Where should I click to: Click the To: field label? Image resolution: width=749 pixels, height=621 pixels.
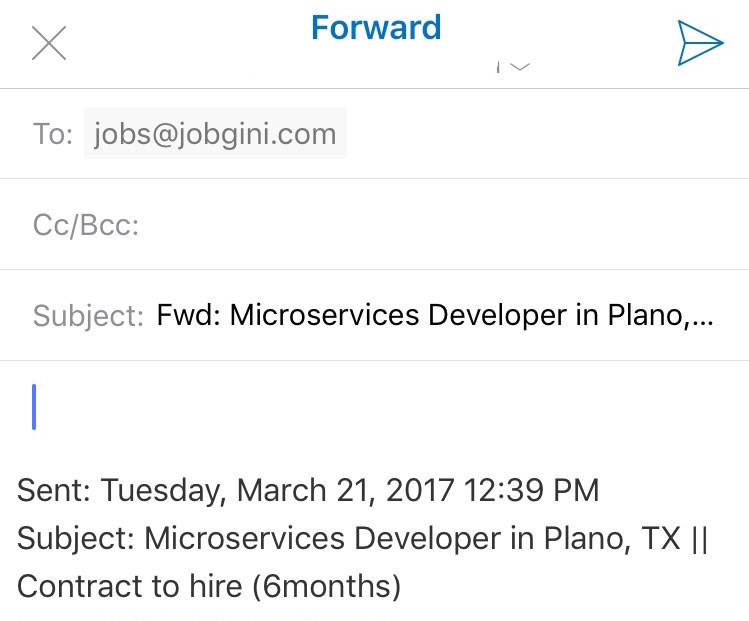pos(52,135)
